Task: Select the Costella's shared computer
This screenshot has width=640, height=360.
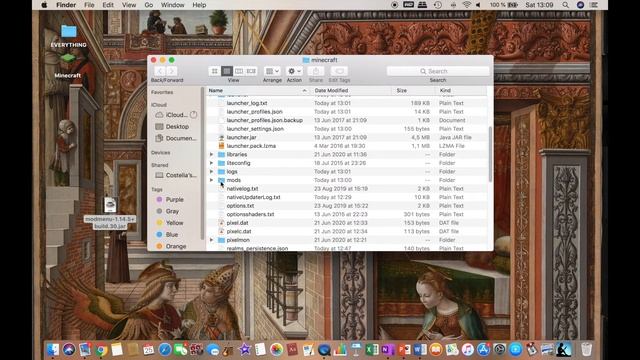Action: [176, 175]
